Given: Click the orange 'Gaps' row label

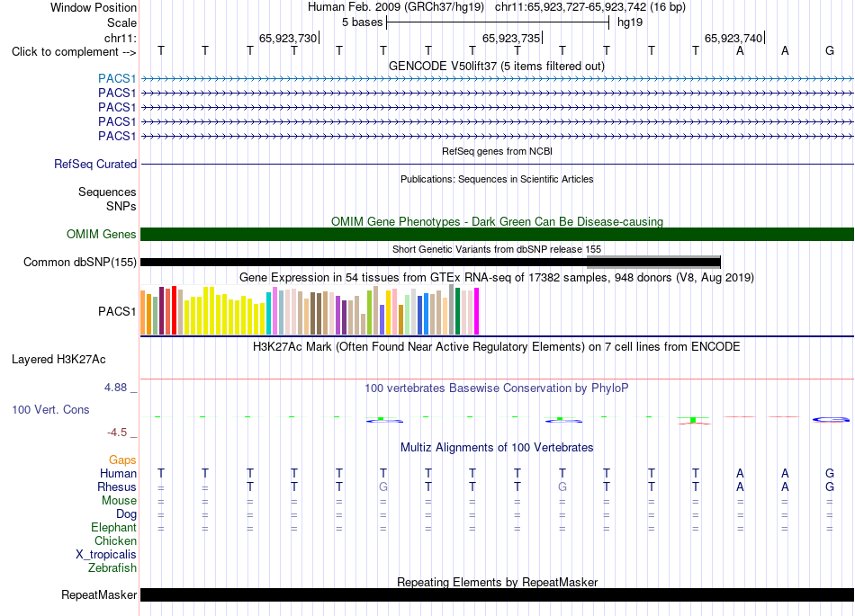Looking at the screenshot, I should [x=122, y=460].
